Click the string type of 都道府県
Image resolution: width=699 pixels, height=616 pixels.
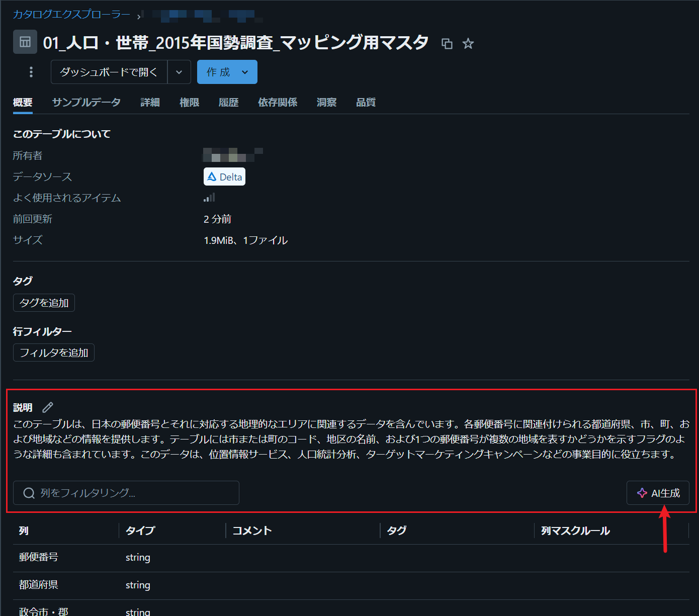point(138,585)
